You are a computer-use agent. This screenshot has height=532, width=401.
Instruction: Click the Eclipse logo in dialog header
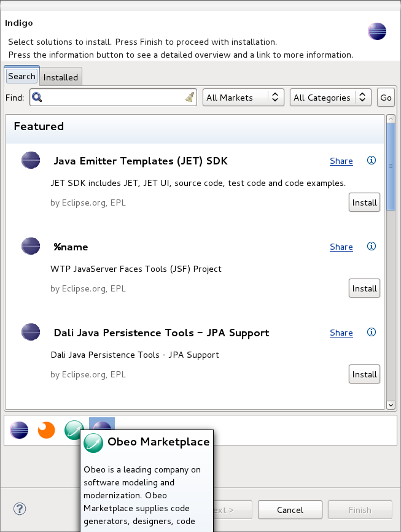point(377,31)
